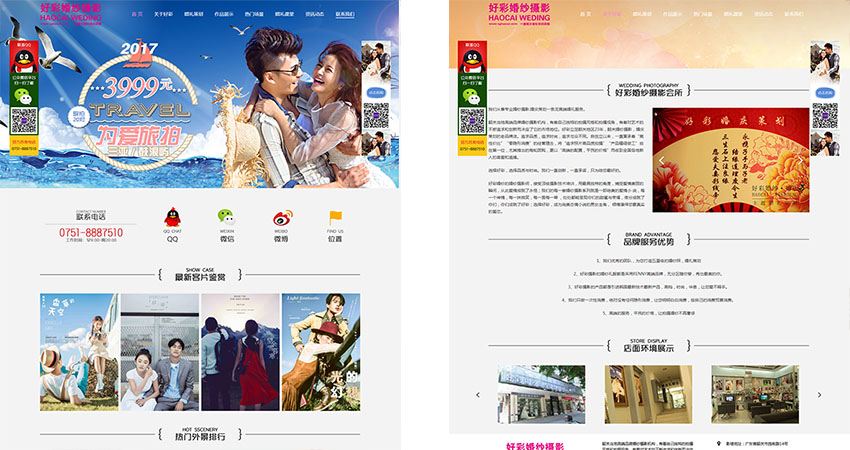
Task: Open 关于好彩 in left page navigation
Action: pyautogui.click(x=163, y=14)
